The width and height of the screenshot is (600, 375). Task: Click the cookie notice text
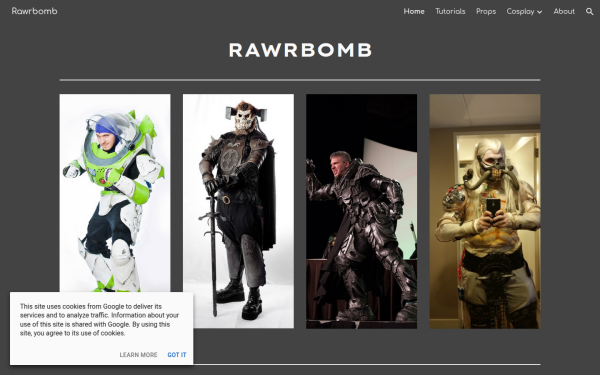point(99,320)
